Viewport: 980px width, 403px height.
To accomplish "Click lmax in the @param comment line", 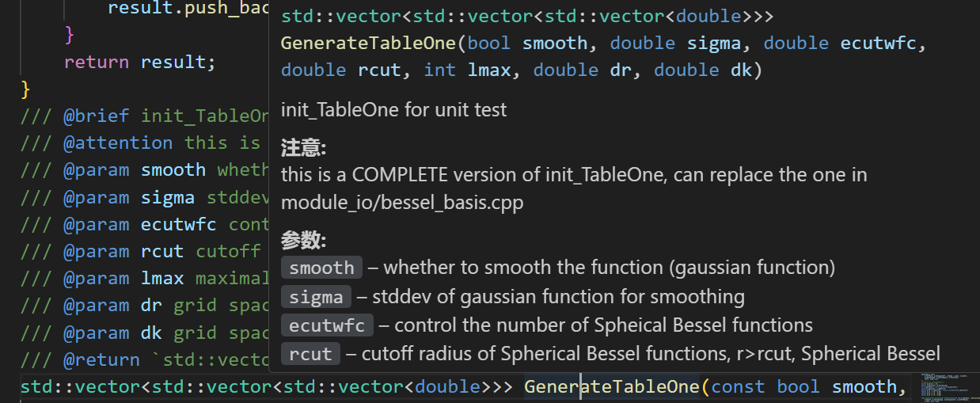I will pos(162,279).
